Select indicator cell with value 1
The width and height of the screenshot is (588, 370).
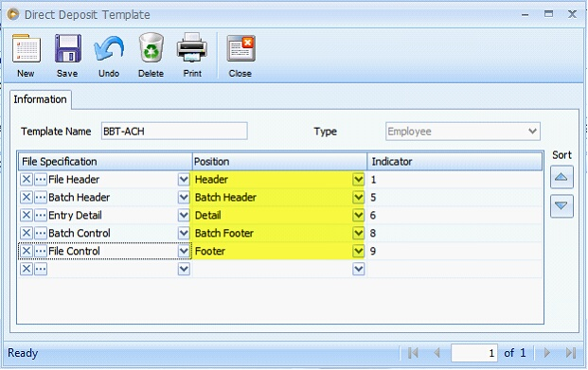[x=454, y=179]
